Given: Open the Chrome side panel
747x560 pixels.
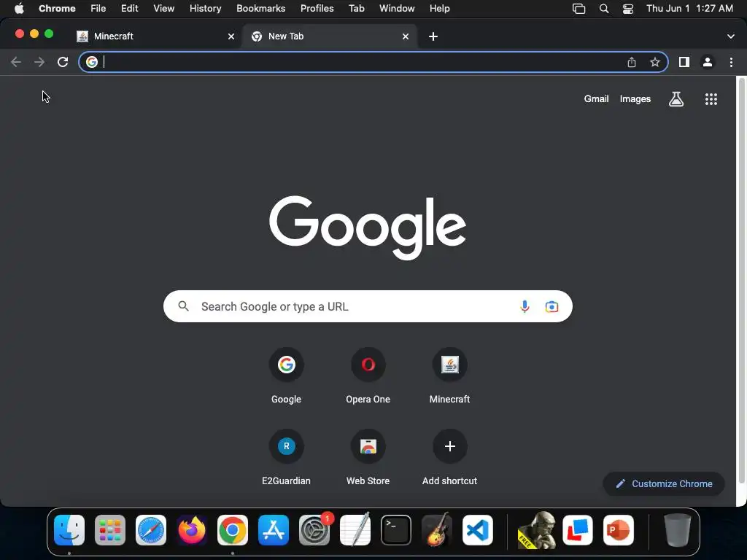Looking at the screenshot, I should pyautogui.click(x=684, y=62).
